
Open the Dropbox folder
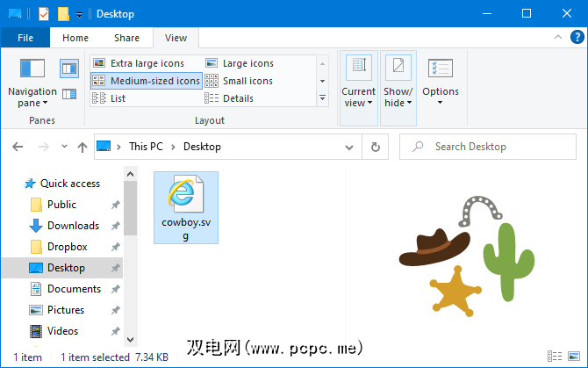[67, 247]
